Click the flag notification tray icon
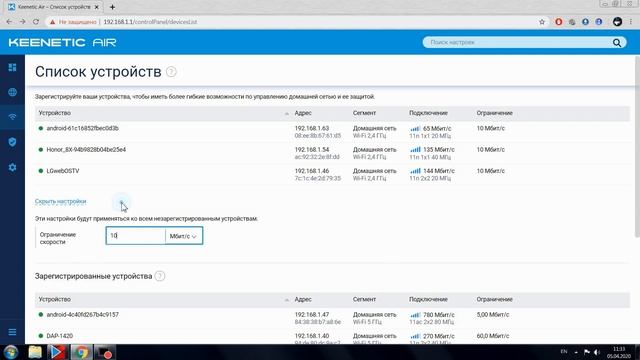 [x=587, y=352]
